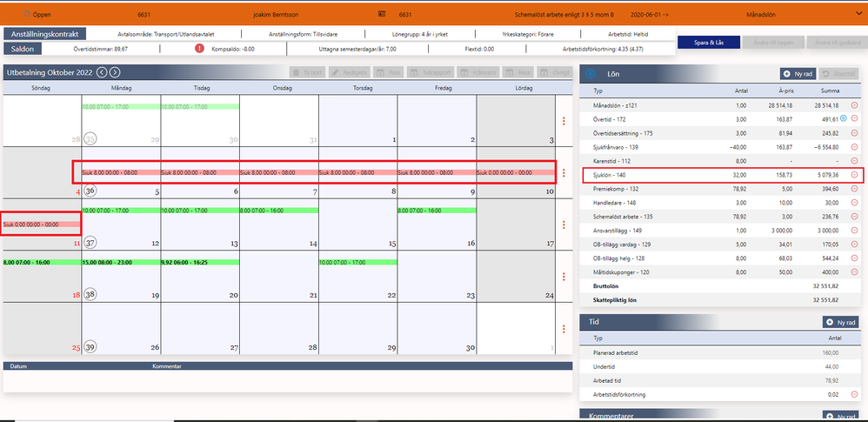This screenshot has height=422, width=868.
Task: Click the card icon in orange header
Action: pyautogui.click(x=382, y=14)
